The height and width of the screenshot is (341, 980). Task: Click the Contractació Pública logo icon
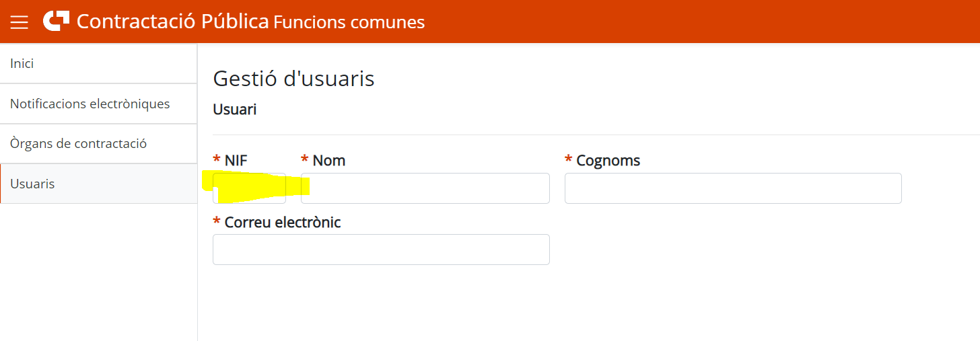pos(56,21)
